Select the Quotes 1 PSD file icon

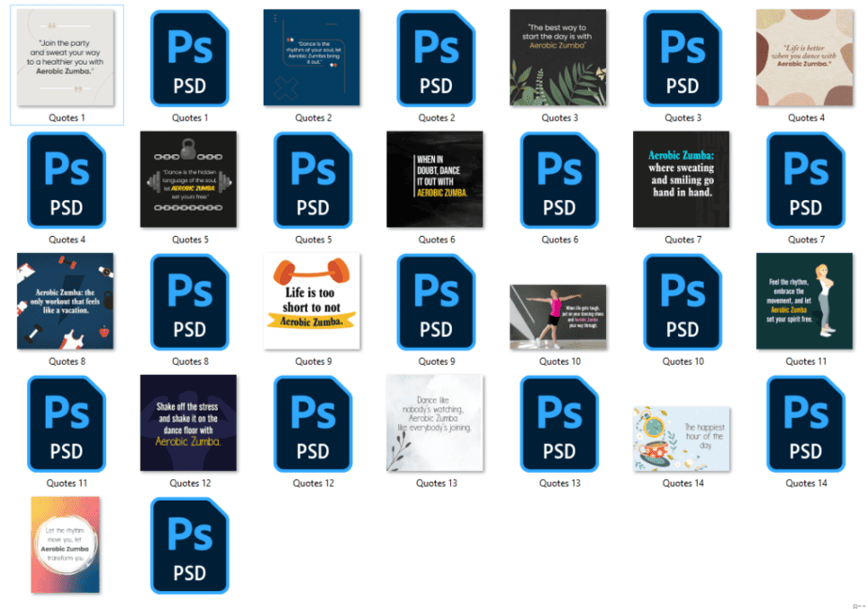pos(190,58)
